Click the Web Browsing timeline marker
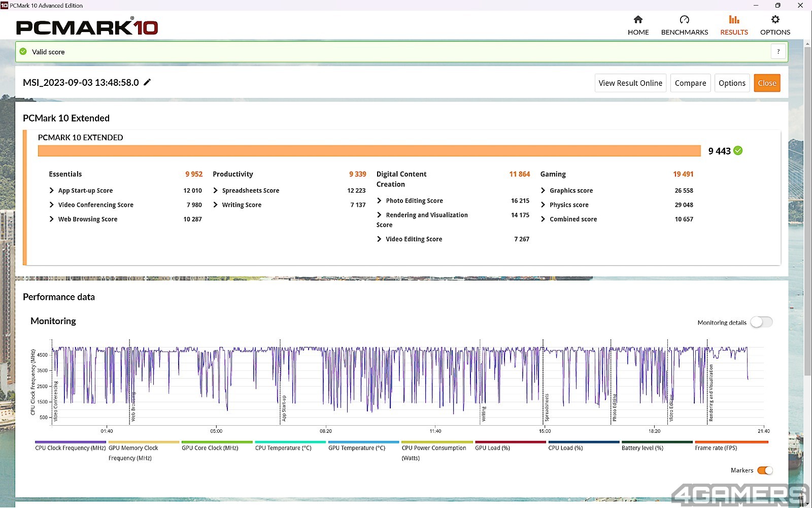 [x=133, y=406]
